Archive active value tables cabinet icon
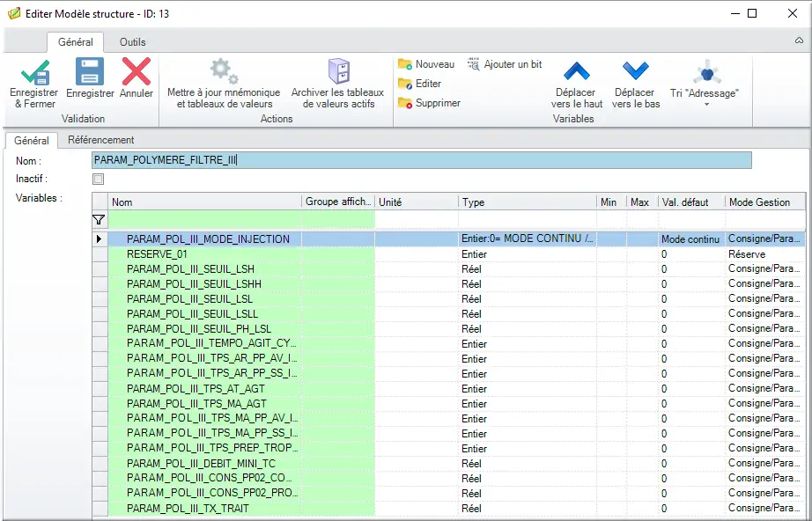Screen dimensions: 812x521 pyautogui.click(x=339, y=71)
